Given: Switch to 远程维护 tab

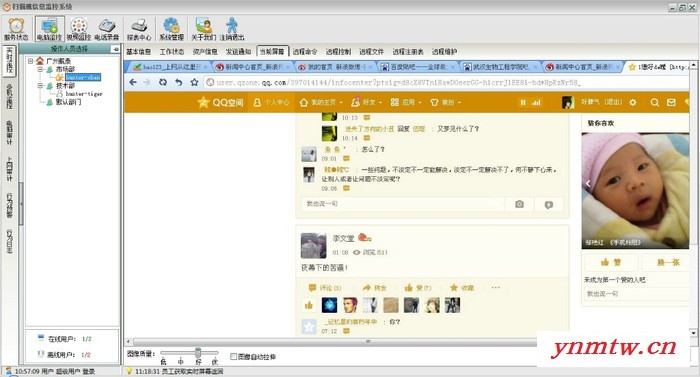Looking at the screenshot, I should click(444, 52).
